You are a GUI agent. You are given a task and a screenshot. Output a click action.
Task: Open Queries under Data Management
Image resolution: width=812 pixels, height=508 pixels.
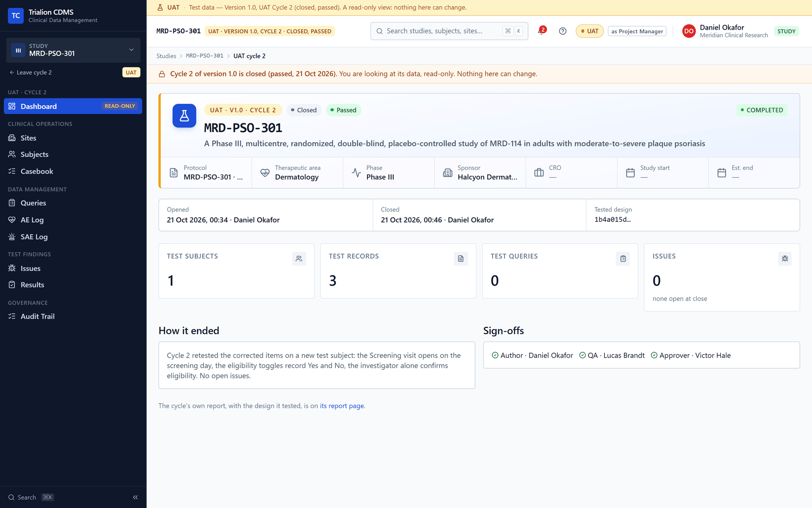pyautogui.click(x=73, y=203)
